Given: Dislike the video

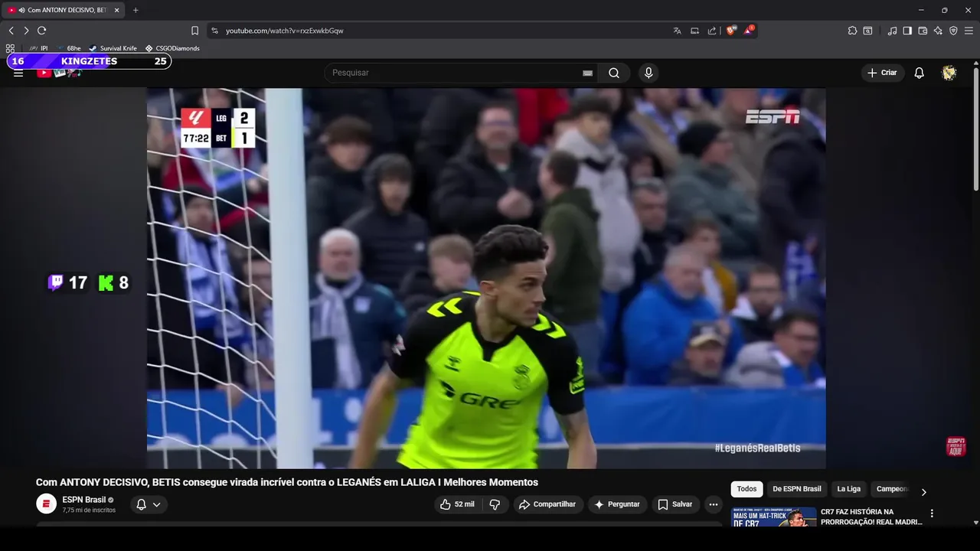Looking at the screenshot, I should point(495,504).
